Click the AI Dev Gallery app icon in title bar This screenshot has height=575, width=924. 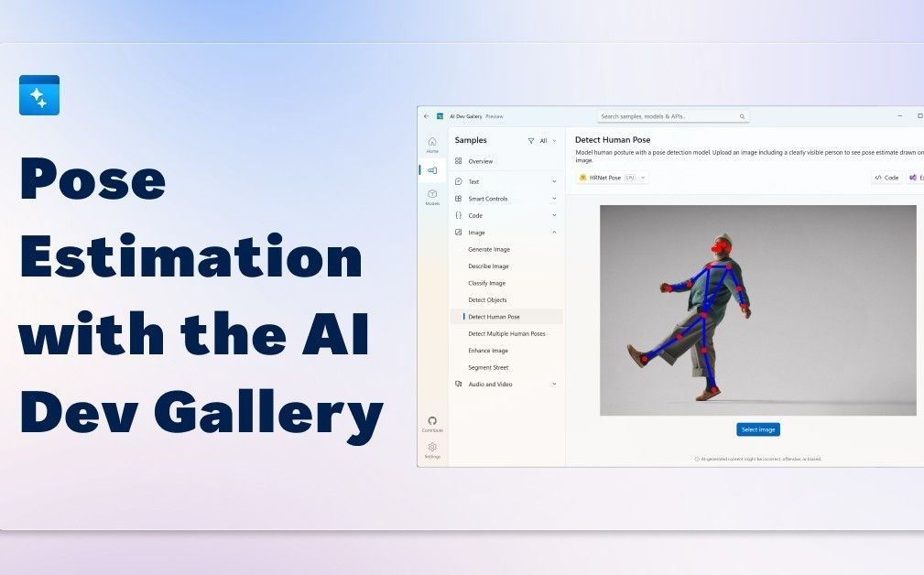[440, 116]
